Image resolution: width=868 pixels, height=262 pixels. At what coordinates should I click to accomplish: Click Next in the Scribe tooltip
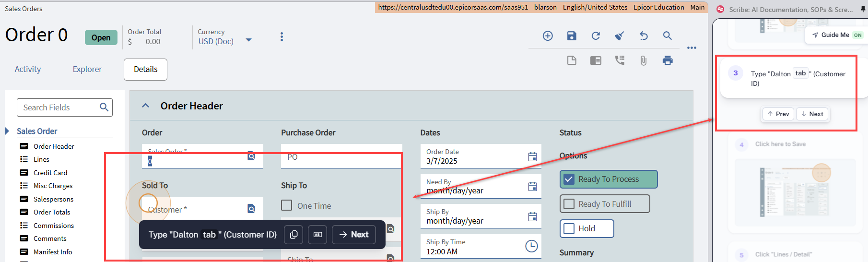click(x=354, y=235)
